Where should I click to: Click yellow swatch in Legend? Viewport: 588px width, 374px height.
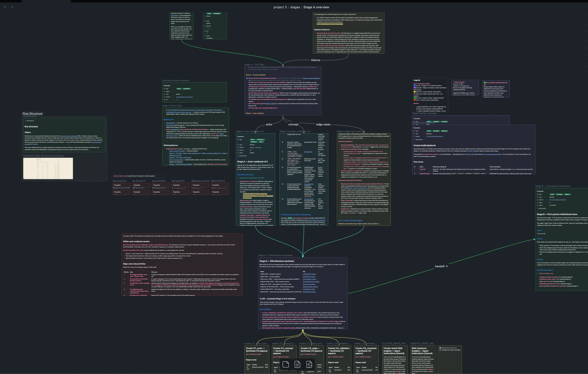(x=415, y=92)
